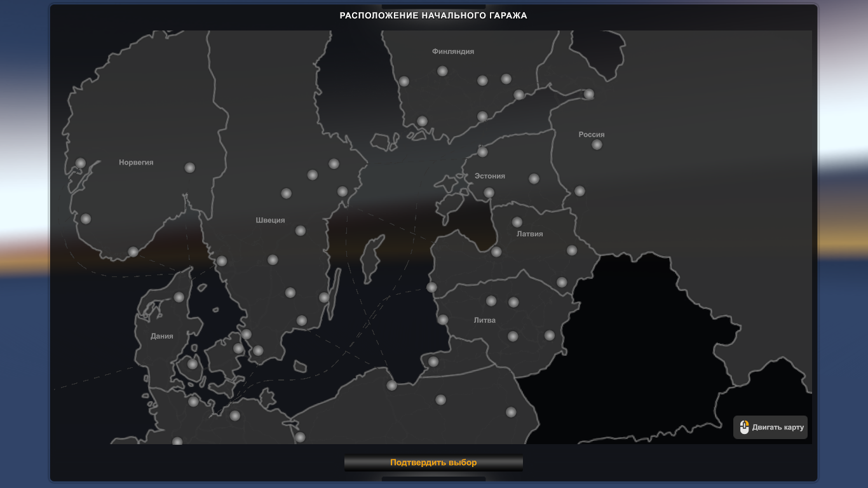The height and width of the screenshot is (488, 868).
Task: Pick Norway's southwestern coast city marker
Action: click(x=85, y=219)
